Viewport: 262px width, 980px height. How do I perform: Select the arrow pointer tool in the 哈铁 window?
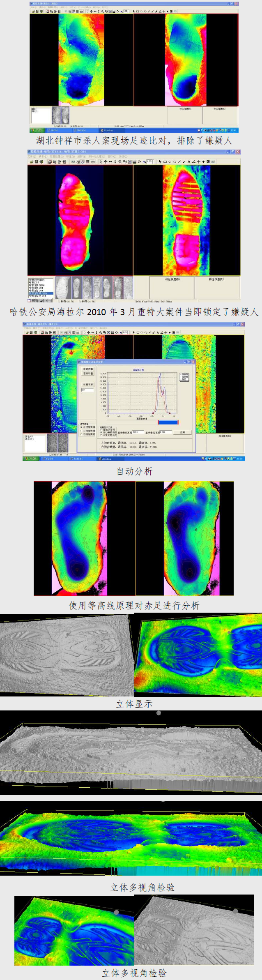click(x=160, y=162)
